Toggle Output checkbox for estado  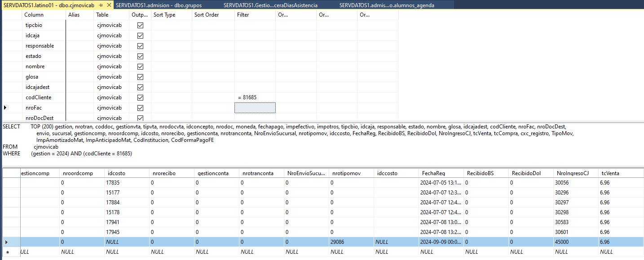pyautogui.click(x=140, y=56)
